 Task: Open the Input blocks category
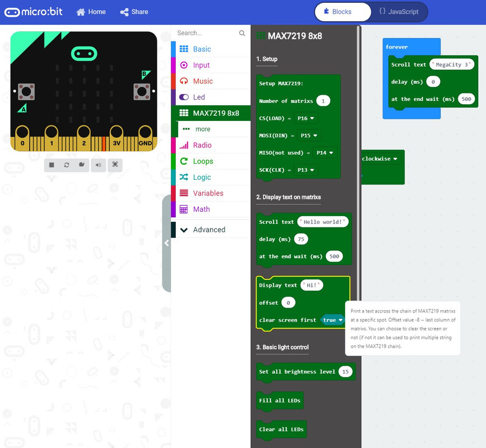point(211,65)
